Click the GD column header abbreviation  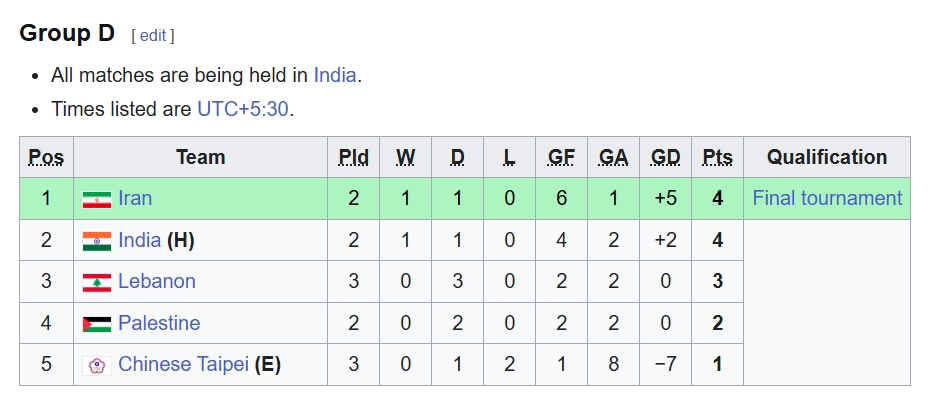pos(665,157)
